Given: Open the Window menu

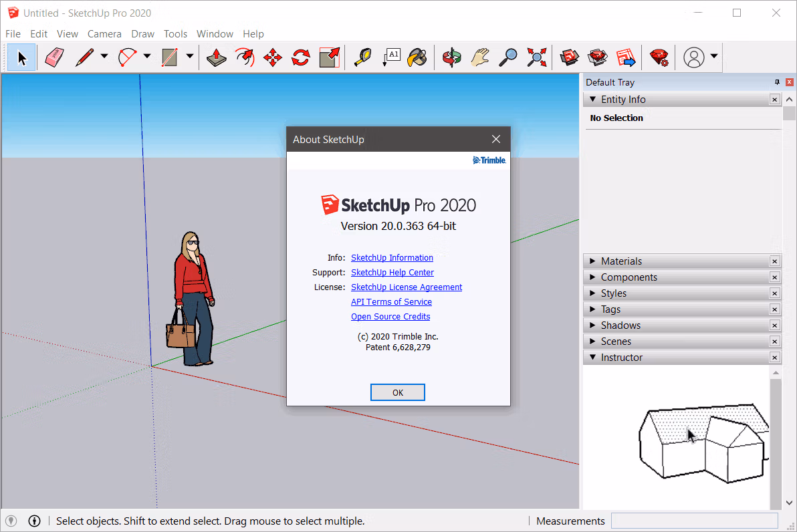Looking at the screenshot, I should click(x=215, y=34).
